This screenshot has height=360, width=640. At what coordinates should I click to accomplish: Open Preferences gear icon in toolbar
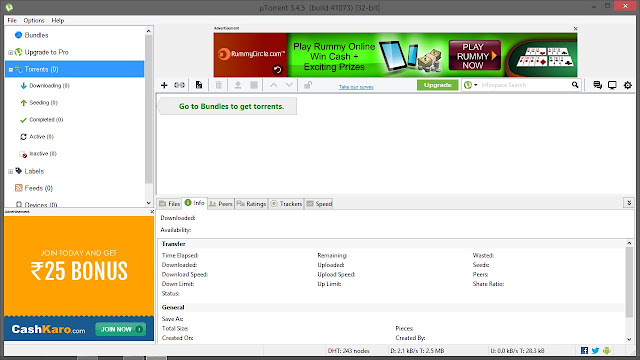(x=628, y=85)
